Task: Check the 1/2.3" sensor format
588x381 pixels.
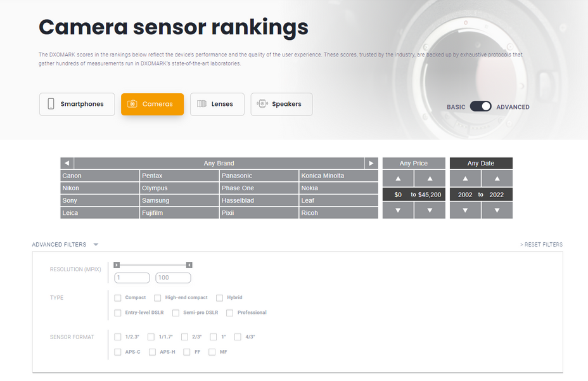Action: click(118, 337)
